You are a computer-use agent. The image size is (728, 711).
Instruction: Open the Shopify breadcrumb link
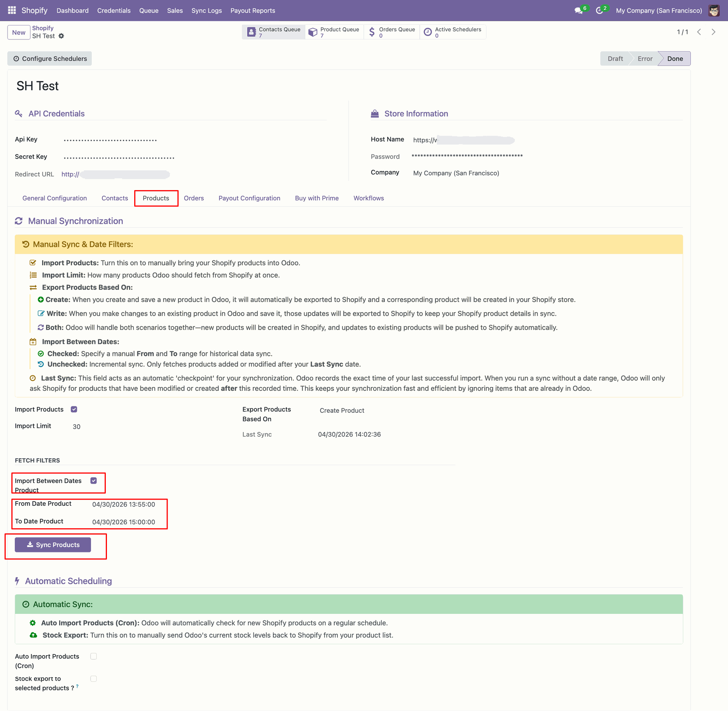(x=43, y=28)
